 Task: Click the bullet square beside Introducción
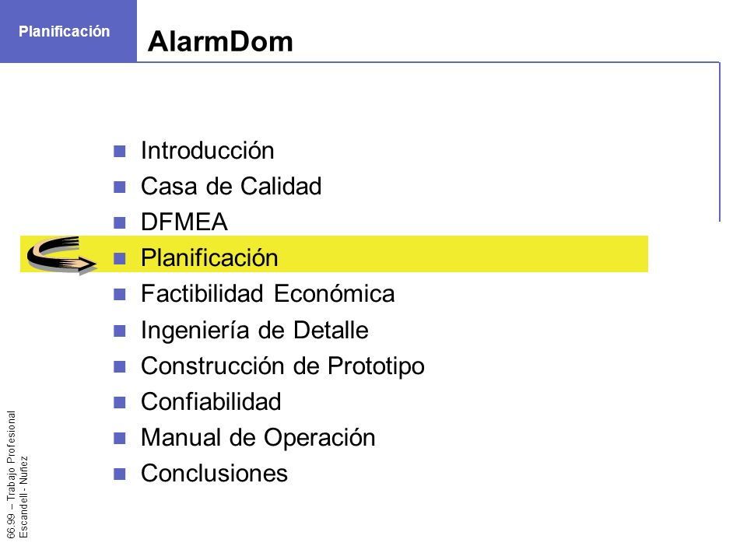[120, 152]
